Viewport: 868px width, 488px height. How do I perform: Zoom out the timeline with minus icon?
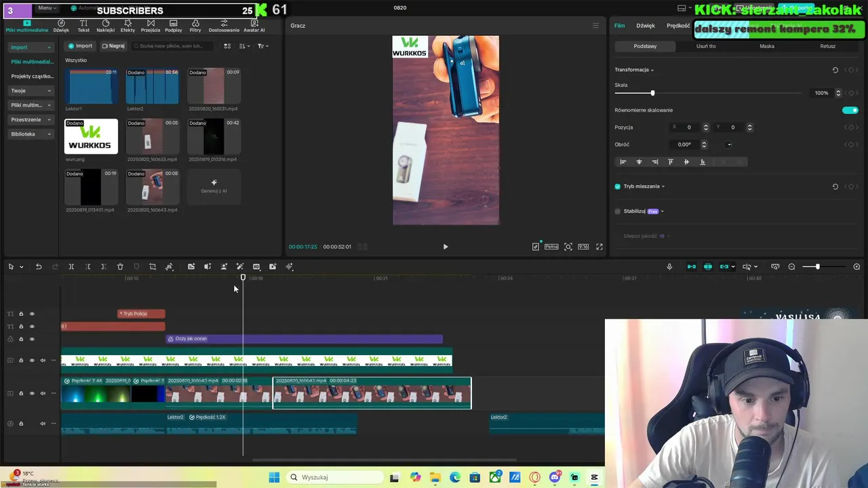tap(791, 266)
